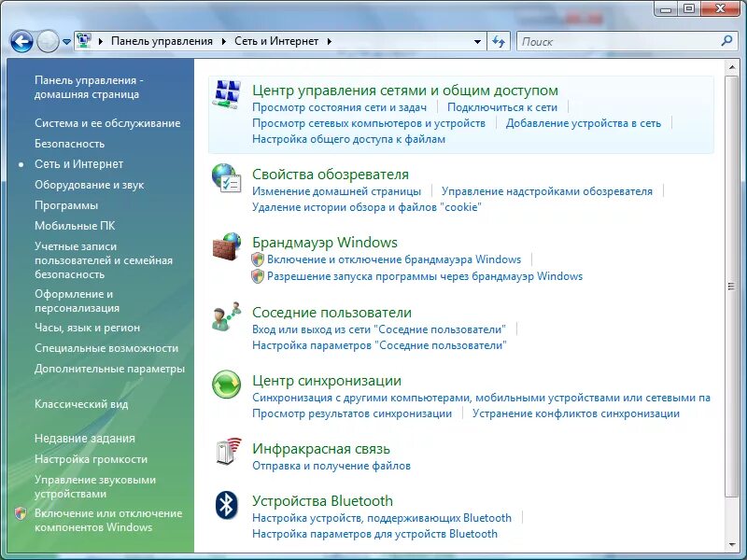Click Удаление истории обзора и файлов cookie
The width and height of the screenshot is (747, 560).
(367, 207)
